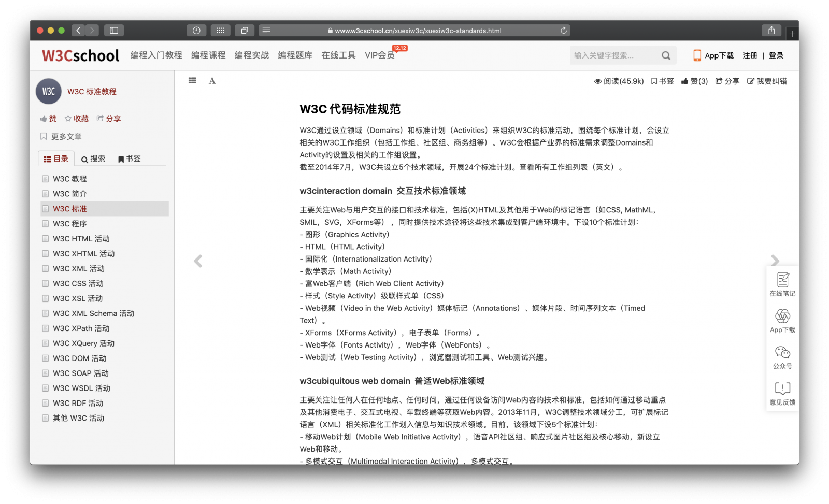The width and height of the screenshot is (829, 504).
Task: Switch to the 书签 sidebar tab
Action: coord(130,159)
